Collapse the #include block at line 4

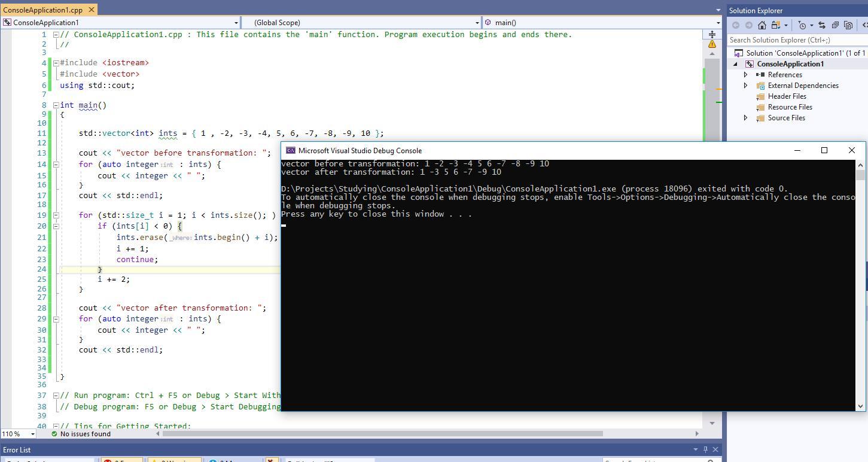click(56, 63)
